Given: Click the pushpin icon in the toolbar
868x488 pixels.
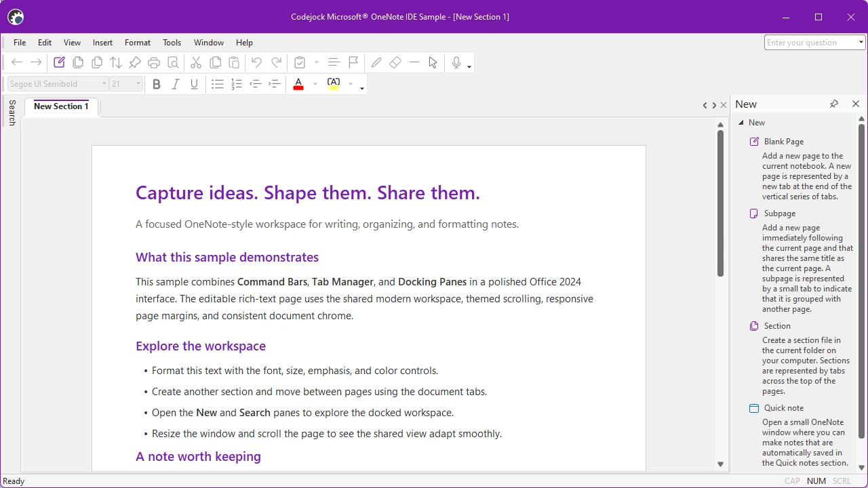Looking at the screenshot, I should click(x=135, y=63).
